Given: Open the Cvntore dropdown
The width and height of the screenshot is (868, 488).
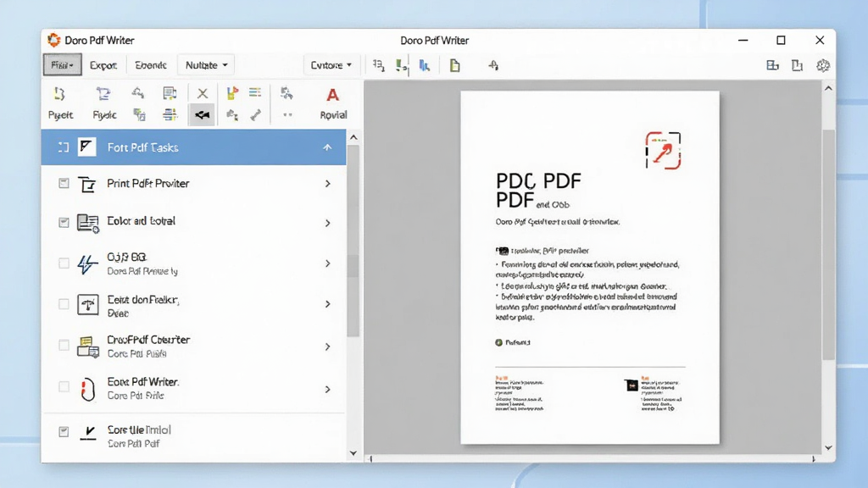Looking at the screenshot, I should pyautogui.click(x=331, y=65).
